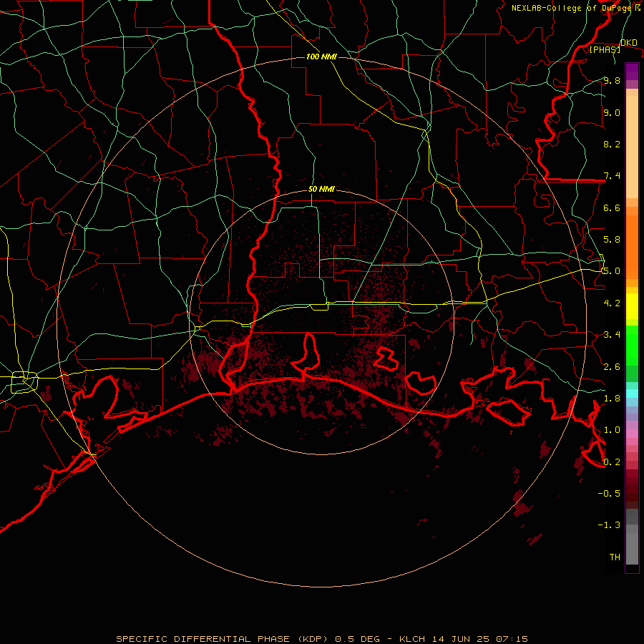Click the TH label on the scale

point(615,557)
